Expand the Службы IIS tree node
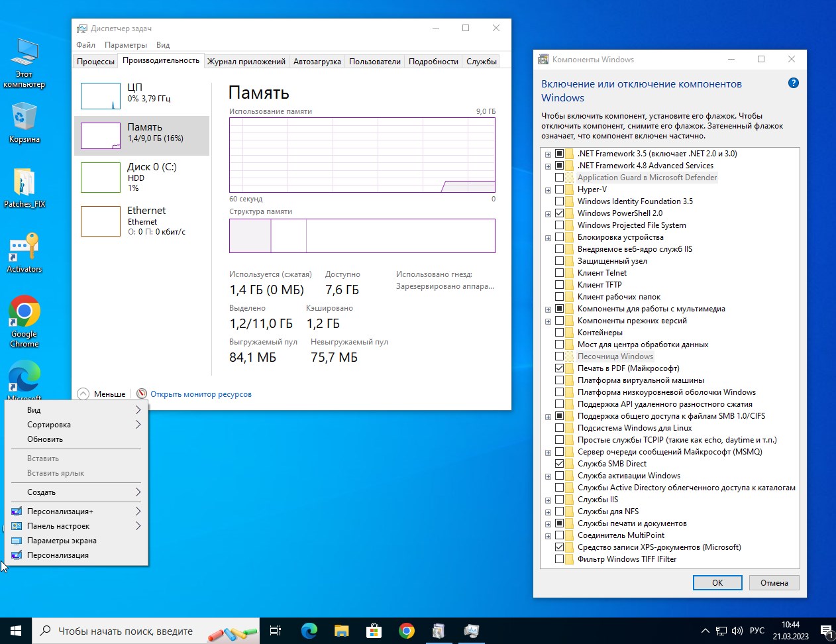This screenshot has width=836, height=644. point(548,500)
